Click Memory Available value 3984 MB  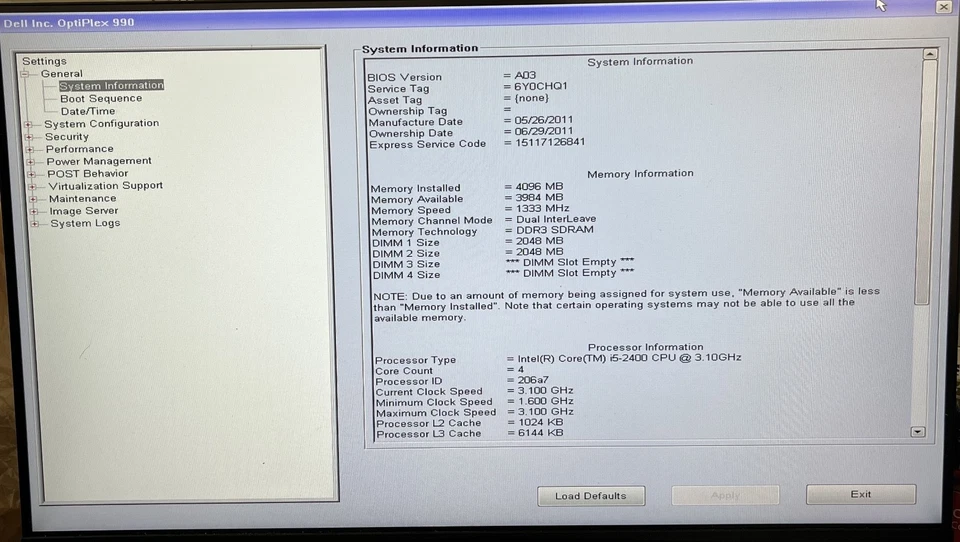(x=539, y=197)
